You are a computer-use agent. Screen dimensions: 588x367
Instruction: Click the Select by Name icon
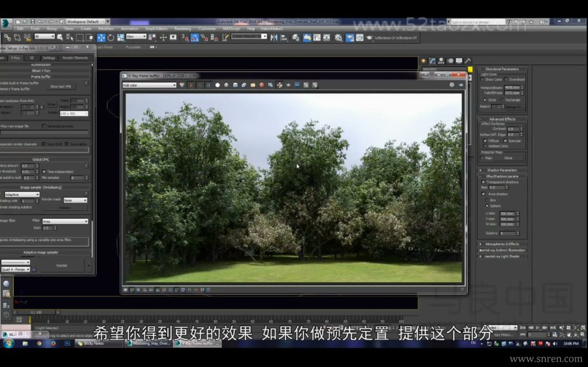pos(70,37)
